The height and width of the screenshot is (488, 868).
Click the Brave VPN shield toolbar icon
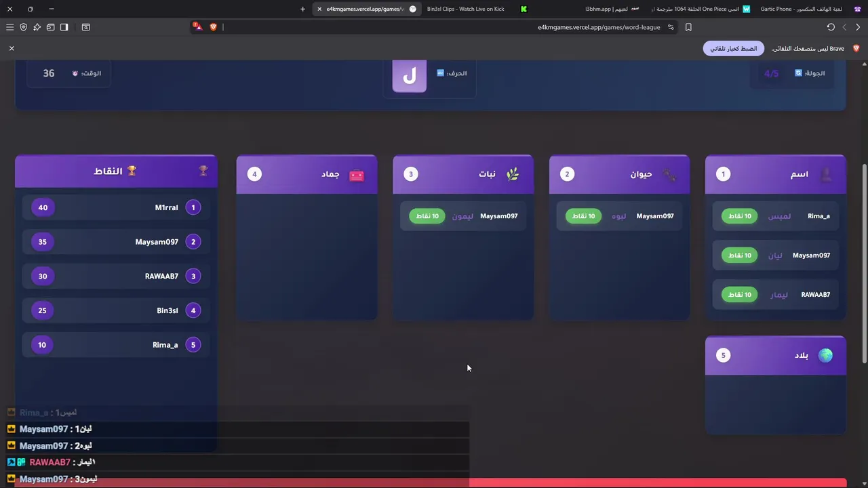pyautogui.click(x=23, y=27)
